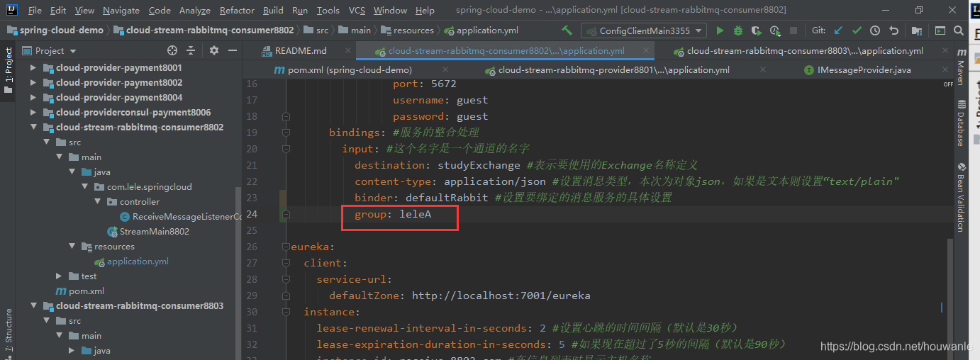Viewport: 980px width, 360px height.
Task: Select ReceiveMessageListenerCo file in tree
Action: [x=181, y=217]
